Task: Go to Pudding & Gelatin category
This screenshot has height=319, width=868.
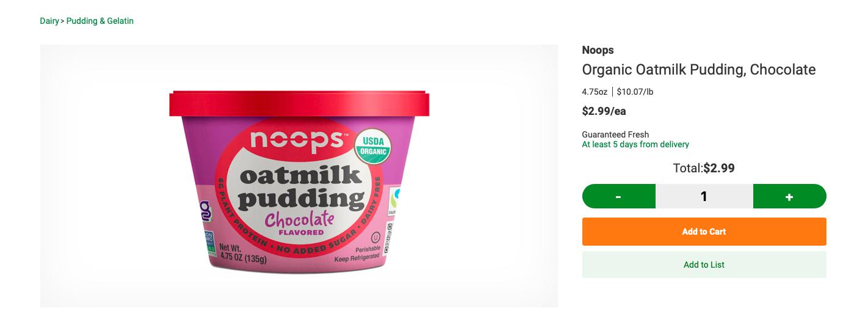Action: tap(100, 21)
